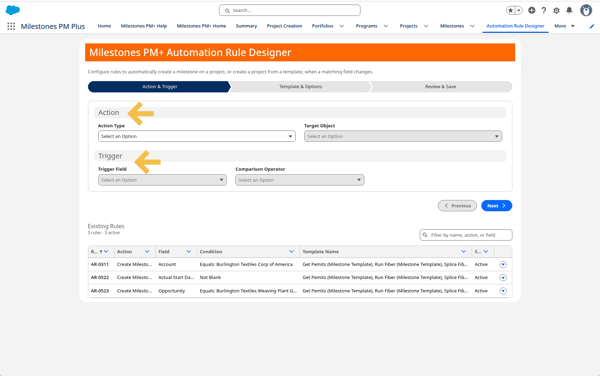
Task: Click the Actual Start Da... field cell
Action: [176, 277]
